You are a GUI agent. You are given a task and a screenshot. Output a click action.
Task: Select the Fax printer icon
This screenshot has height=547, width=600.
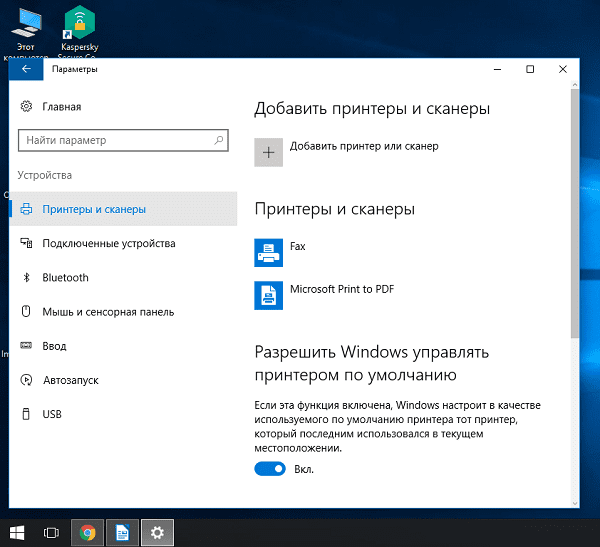coord(268,253)
